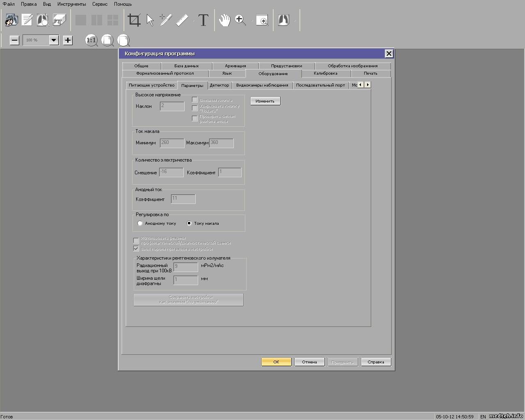Pick the eyedropper tool
Screen dimensions: 525x420
(165, 20)
